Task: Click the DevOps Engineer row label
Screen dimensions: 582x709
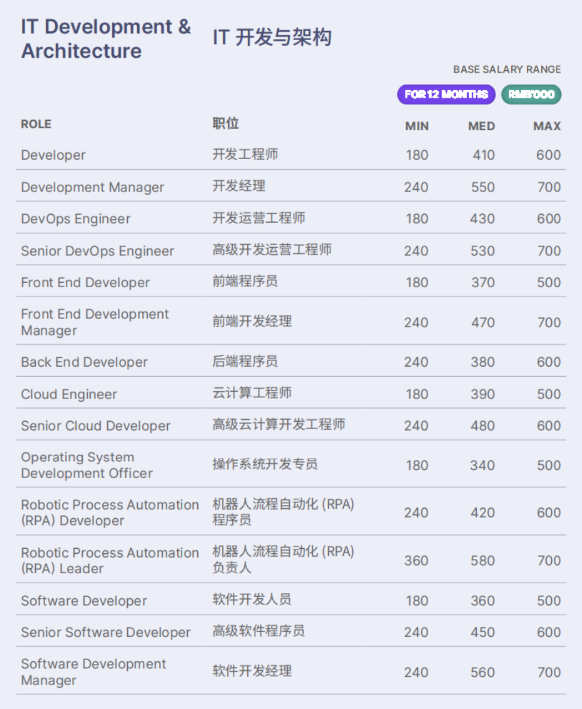Action: pyautogui.click(x=76, y=219)
